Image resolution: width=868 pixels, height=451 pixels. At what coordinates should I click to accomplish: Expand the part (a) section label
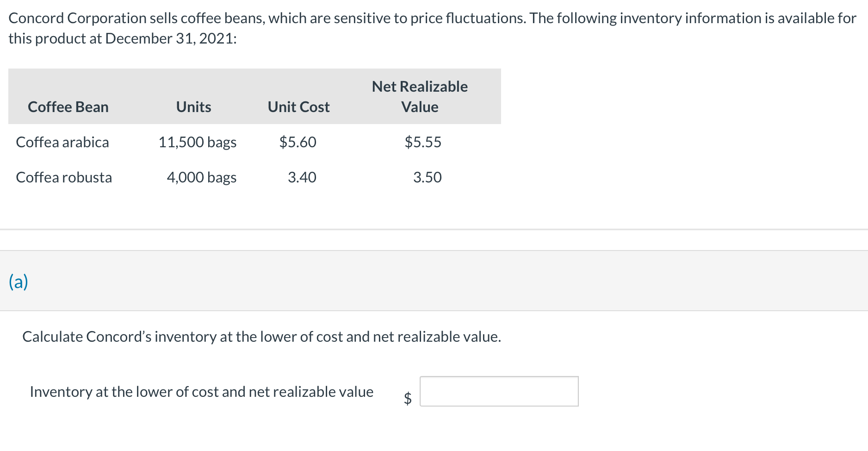[19, 282]
